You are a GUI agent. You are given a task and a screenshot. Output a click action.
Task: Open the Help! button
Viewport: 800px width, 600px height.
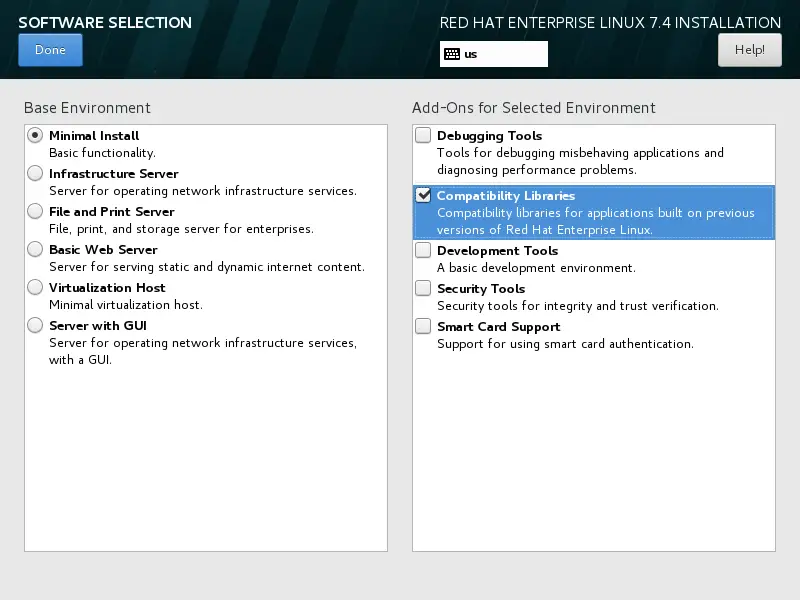[x=749, y=50]
